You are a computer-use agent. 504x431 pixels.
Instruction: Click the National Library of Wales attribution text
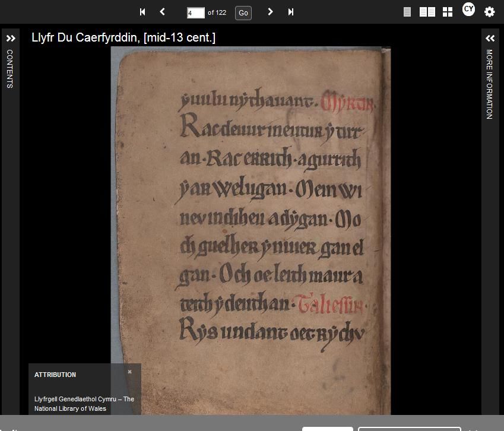84,404
